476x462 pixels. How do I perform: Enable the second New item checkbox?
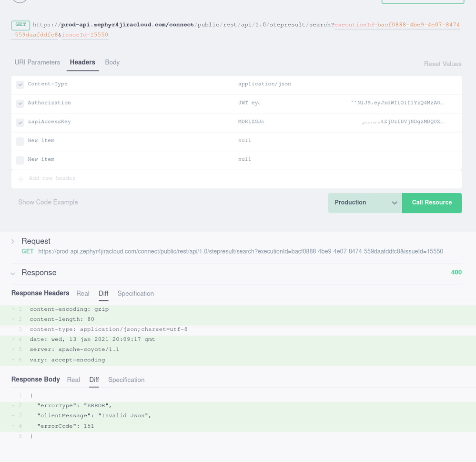[x=20, y=160]
